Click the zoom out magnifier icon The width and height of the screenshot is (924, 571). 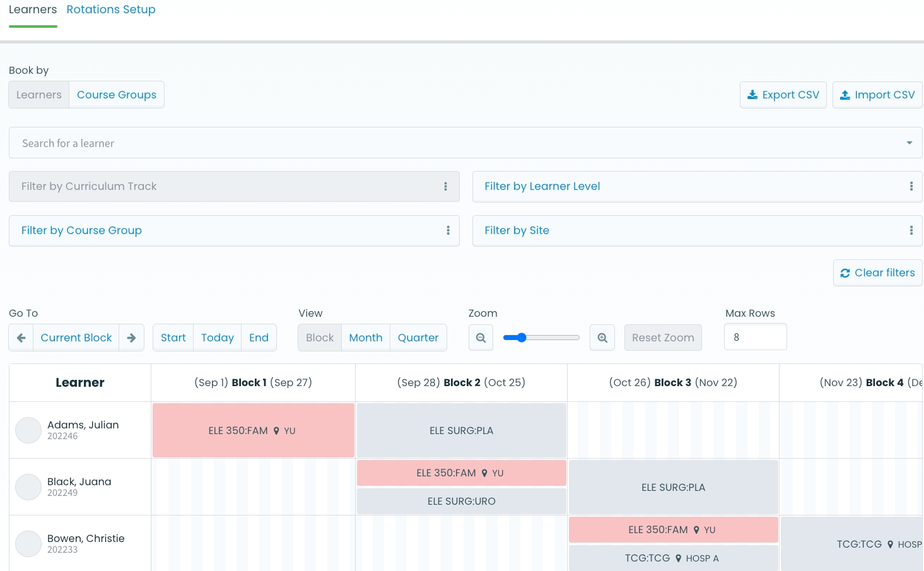[x=481, y=338]
